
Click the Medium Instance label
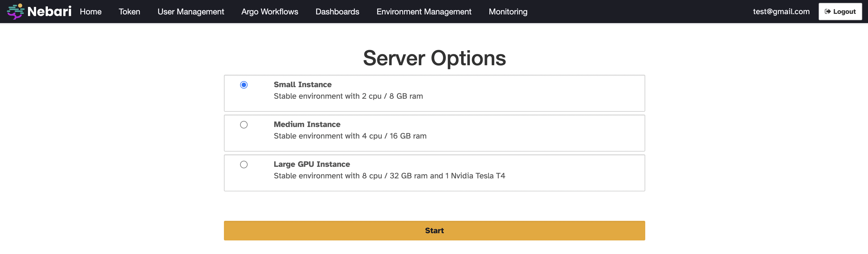(307, 124)
